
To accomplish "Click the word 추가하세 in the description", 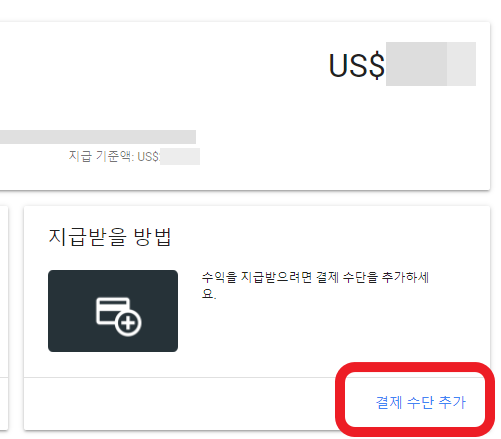I will pyautogui.click(x=405, y=277).
